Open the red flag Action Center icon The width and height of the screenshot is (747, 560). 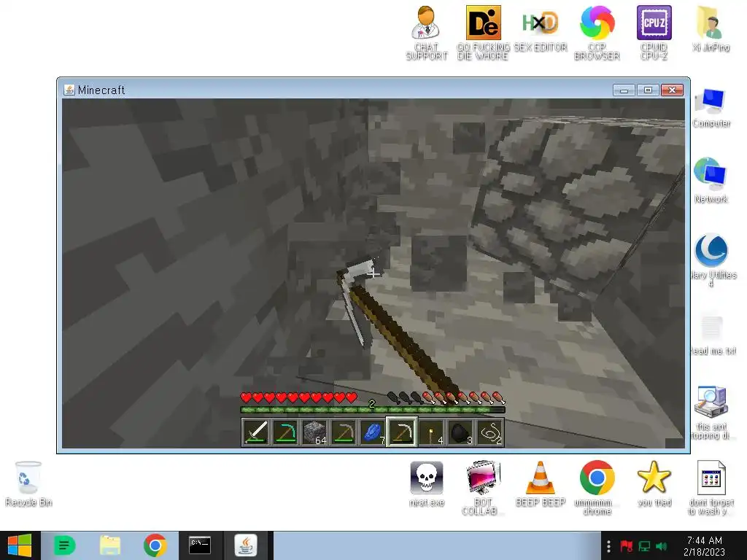pyautogui.click(x=626, y=546)
